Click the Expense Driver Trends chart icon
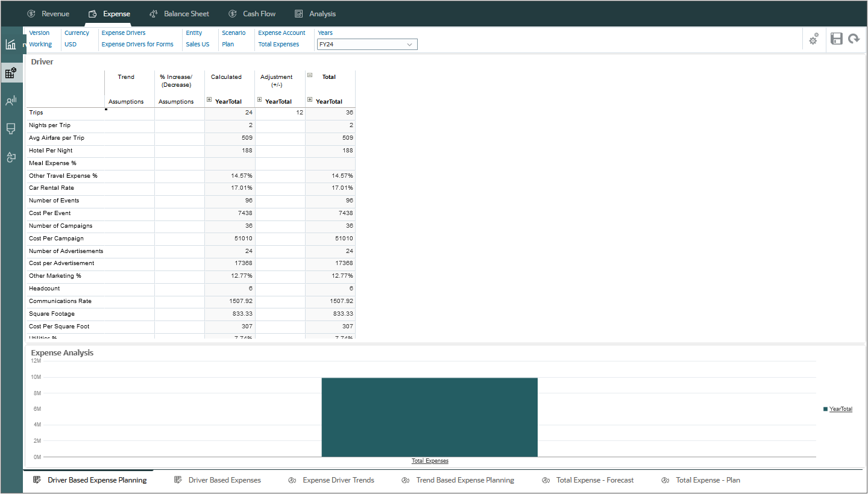Screen dimensions: 868x494 (291, 480)
